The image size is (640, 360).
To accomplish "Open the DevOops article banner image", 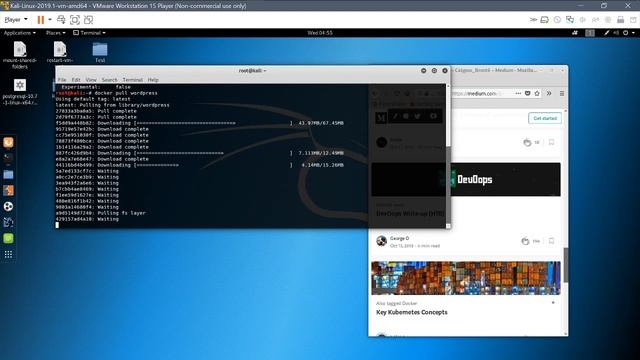I will (x=466, y=179).
